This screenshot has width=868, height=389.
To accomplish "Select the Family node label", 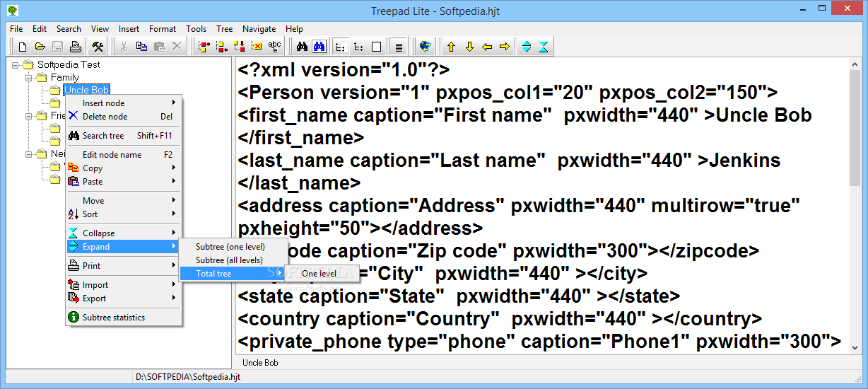I will [65, 77].
